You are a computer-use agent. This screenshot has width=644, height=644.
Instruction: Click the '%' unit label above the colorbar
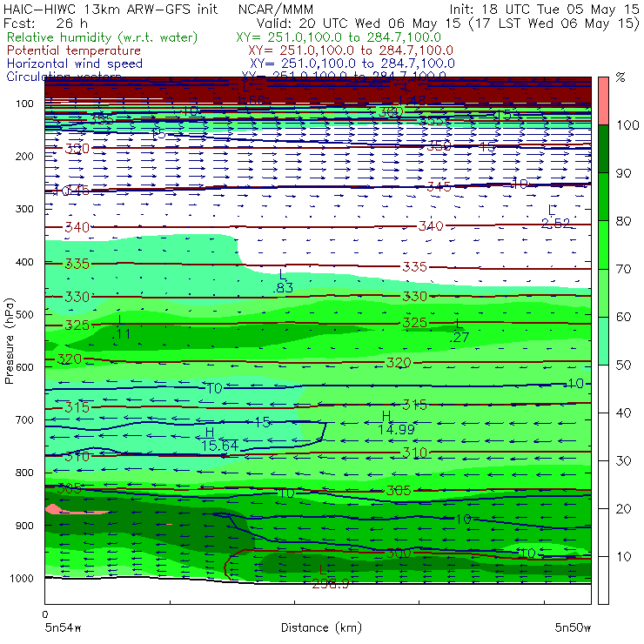coord(621,77)
